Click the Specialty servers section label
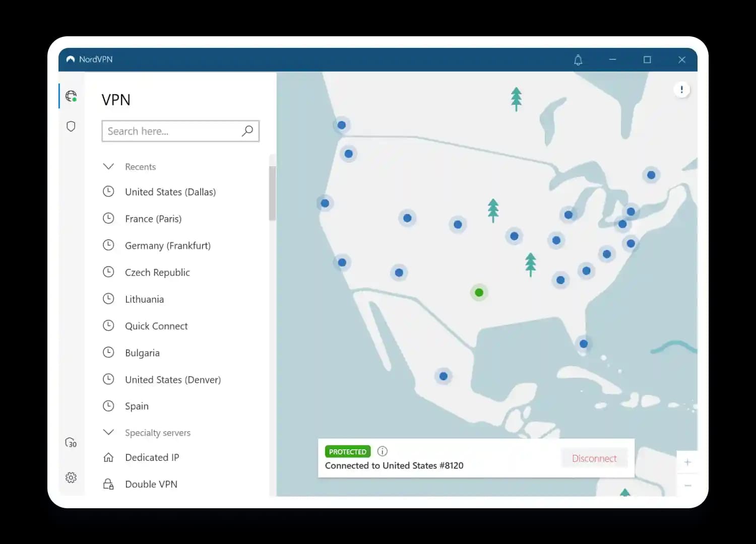This screenshot has width=756, height=544. (158, 433)
